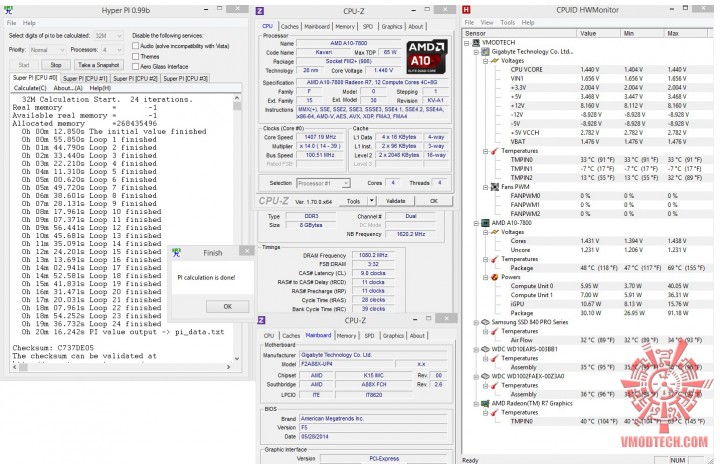Click the CPU-Z Validate button
Image resolution: width=720 pixels, height=464 pixels.
(395, 201)
